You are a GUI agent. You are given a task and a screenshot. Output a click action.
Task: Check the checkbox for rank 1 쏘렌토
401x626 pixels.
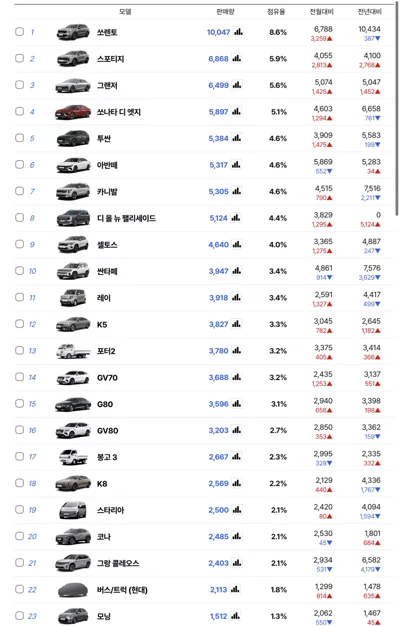click(19, 32)
